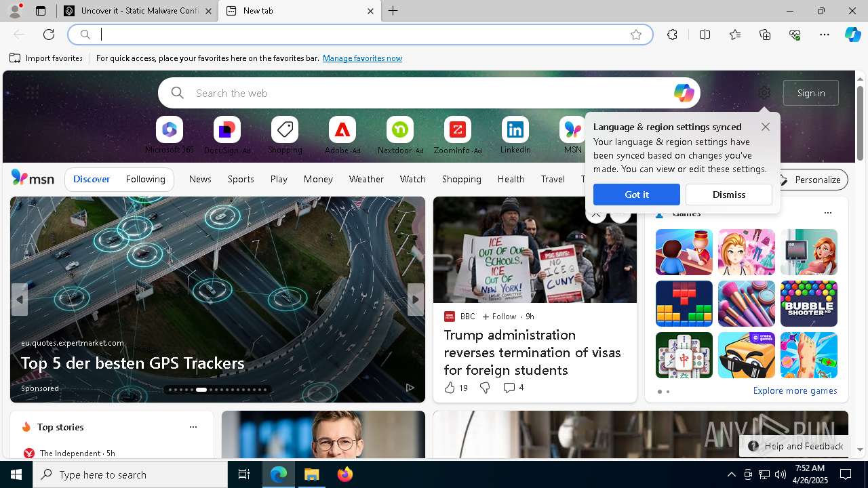Open Bubble Shooter game thumbnail
Image resolution: width=868 pixels, height=488 pixels.
pos(809,304)
